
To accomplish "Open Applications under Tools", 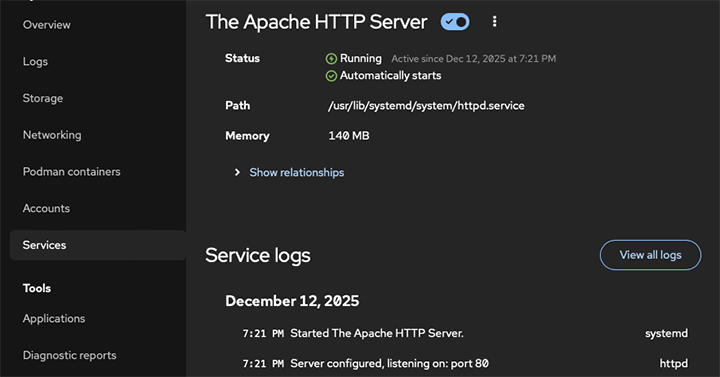I will (54, 319).
